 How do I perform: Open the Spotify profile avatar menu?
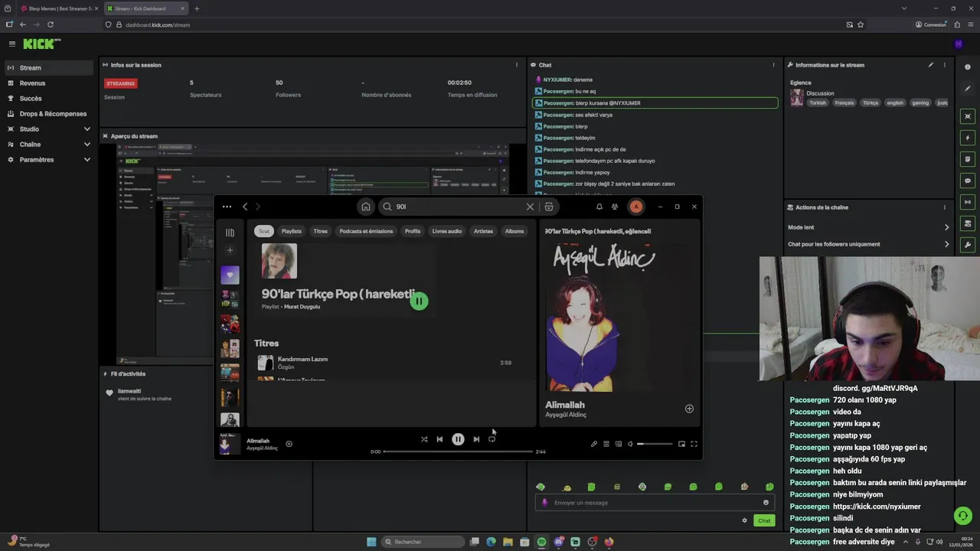point(635,207)
